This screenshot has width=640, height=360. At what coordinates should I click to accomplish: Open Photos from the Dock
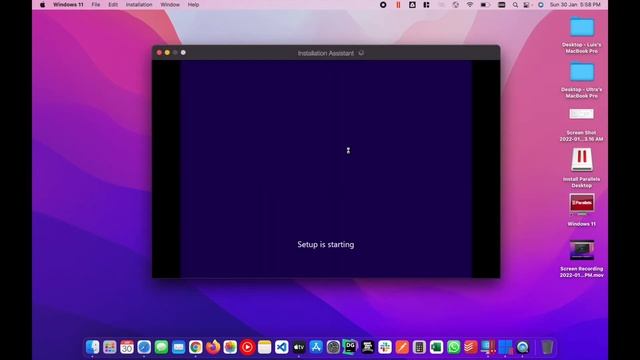point(230,347)
